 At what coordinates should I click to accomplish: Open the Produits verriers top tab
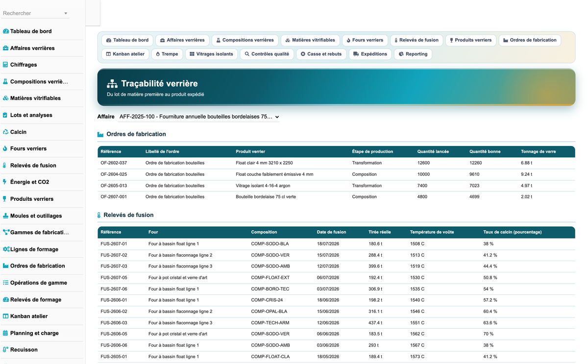point(471,40)
